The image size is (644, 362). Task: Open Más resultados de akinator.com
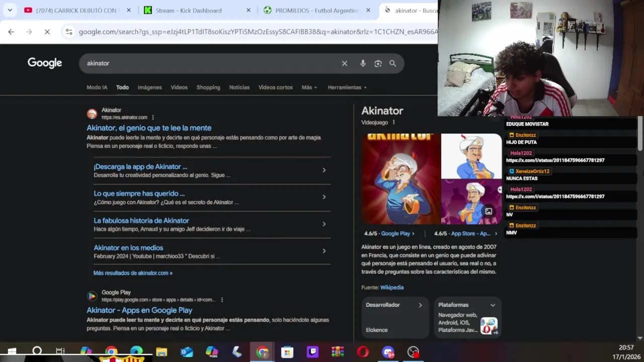[133, 273]
